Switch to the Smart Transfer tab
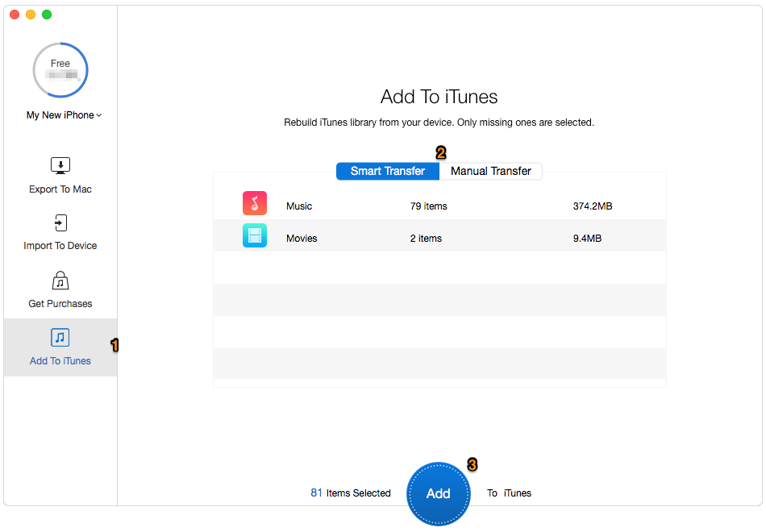The height and width of the screenshot is (532, 766). 388,171
